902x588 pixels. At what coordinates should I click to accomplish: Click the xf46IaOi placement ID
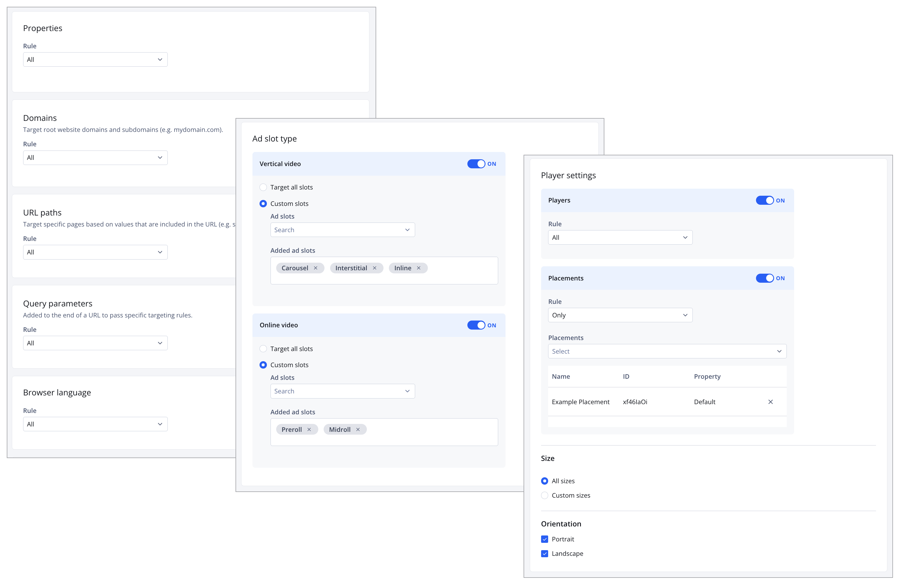click(635, 402)
